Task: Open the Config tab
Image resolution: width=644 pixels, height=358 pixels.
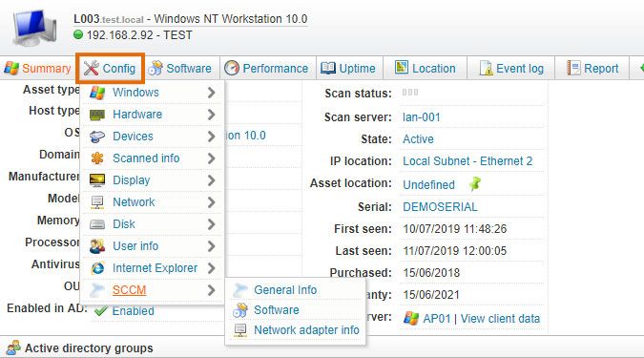Action: tap(110, 68)
